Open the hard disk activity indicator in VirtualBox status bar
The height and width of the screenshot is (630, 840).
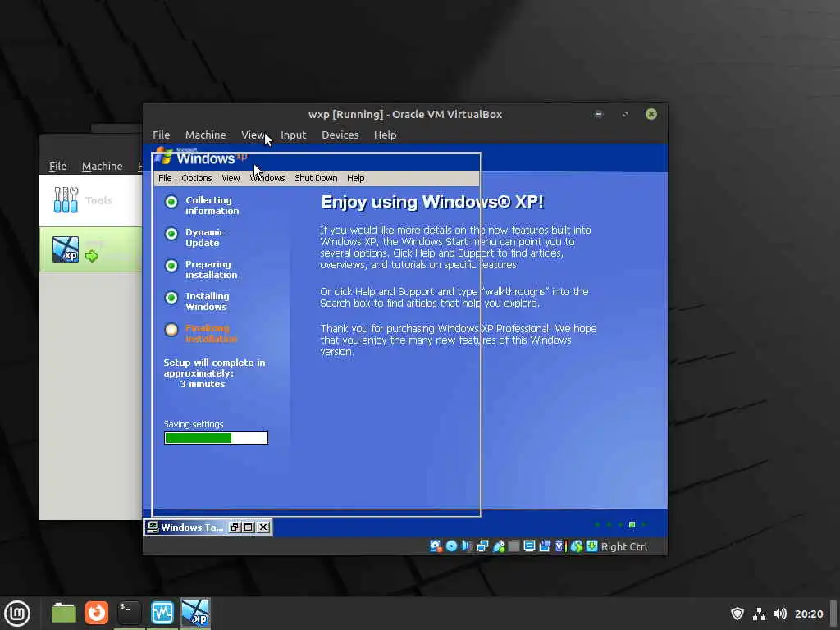pos(436,546)
